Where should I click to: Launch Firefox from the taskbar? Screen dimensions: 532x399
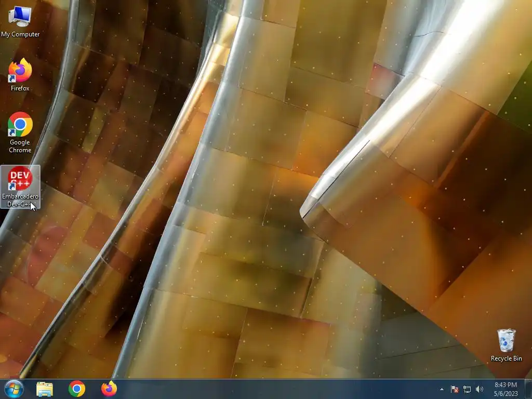tap(109, 389)
